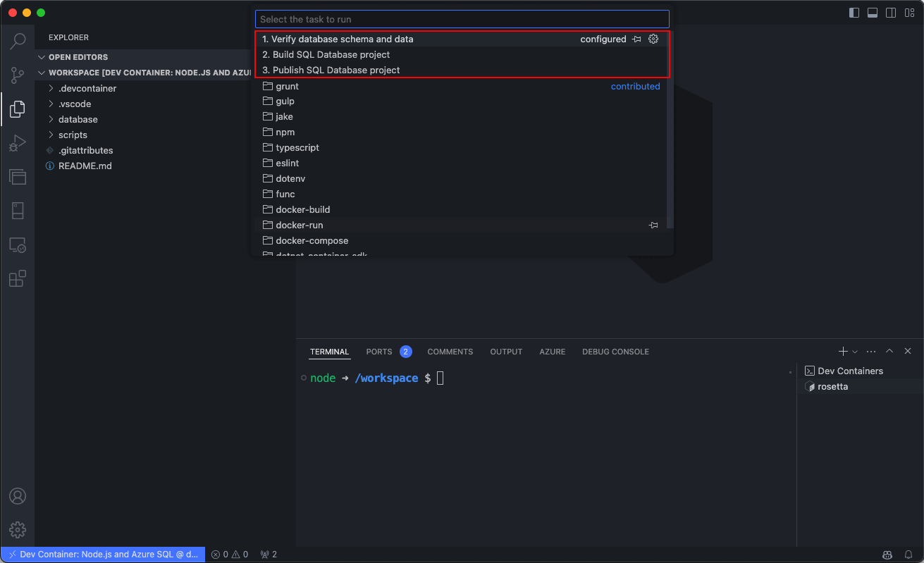924x563 pixels.
Task: Open the Manage gear at the bottom
Action: point(18,530)
